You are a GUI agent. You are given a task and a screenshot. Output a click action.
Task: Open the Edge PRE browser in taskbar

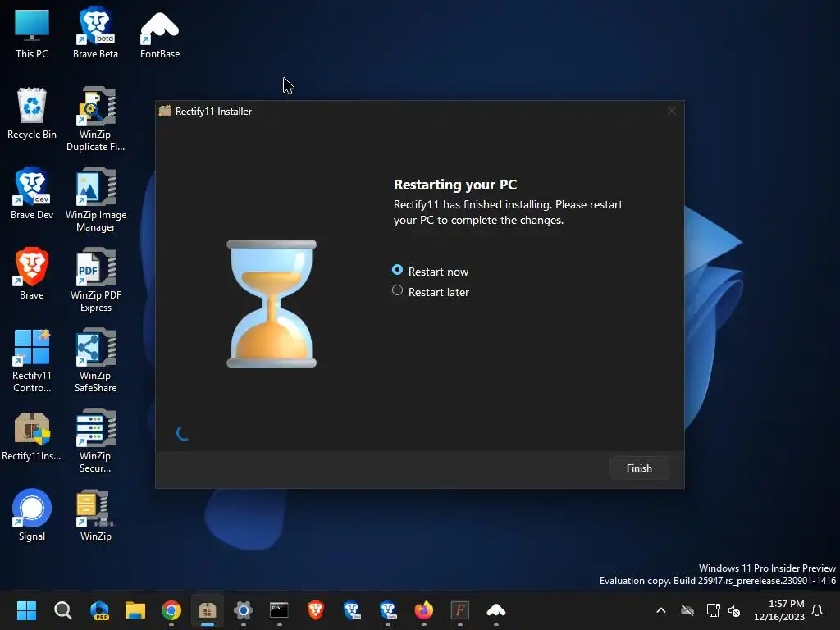click(99, 610)
